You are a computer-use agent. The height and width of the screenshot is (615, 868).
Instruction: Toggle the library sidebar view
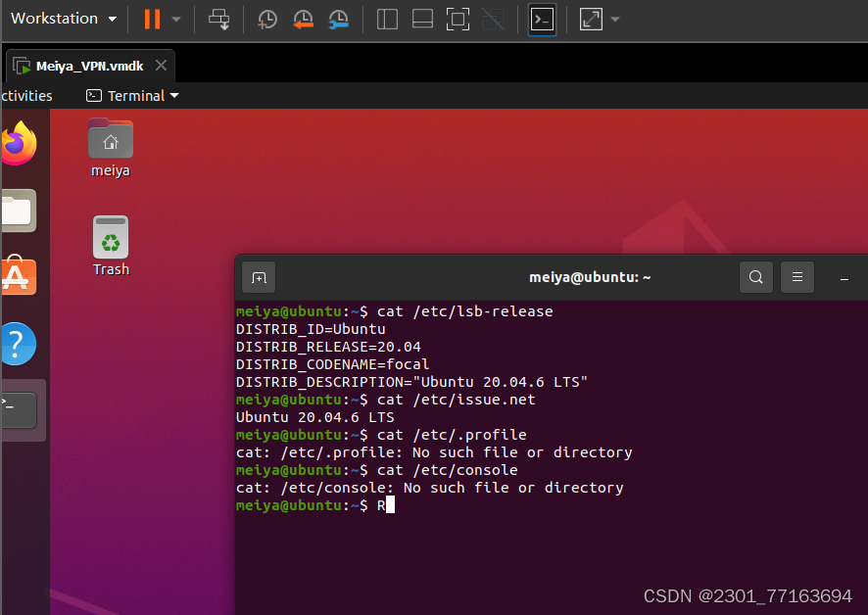coord(387,20)
